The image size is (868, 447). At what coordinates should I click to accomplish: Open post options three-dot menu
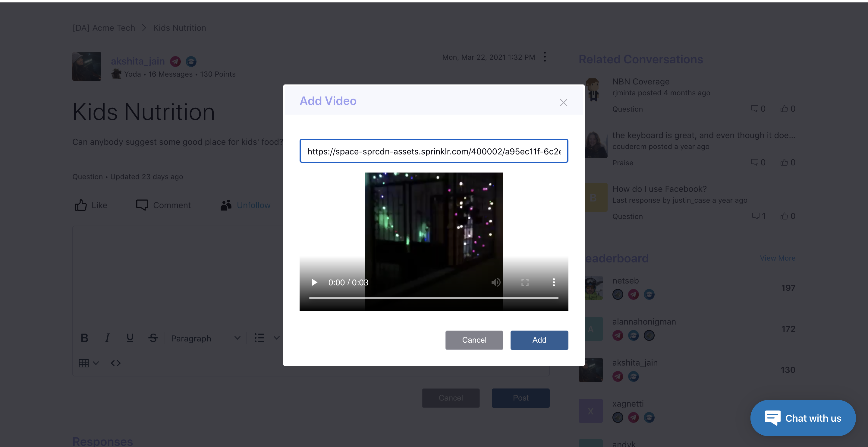[x=545, y=57]
